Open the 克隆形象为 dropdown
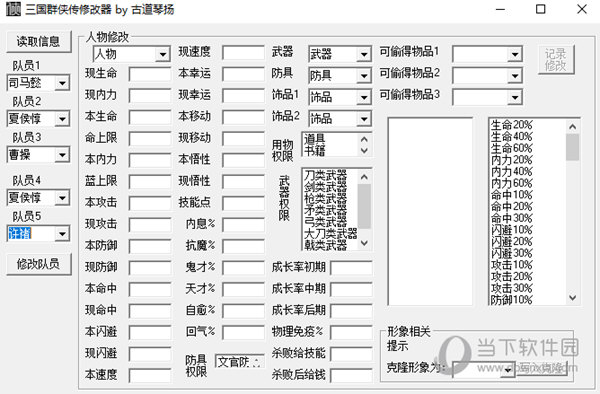600x394 pixels. (508, 370)
